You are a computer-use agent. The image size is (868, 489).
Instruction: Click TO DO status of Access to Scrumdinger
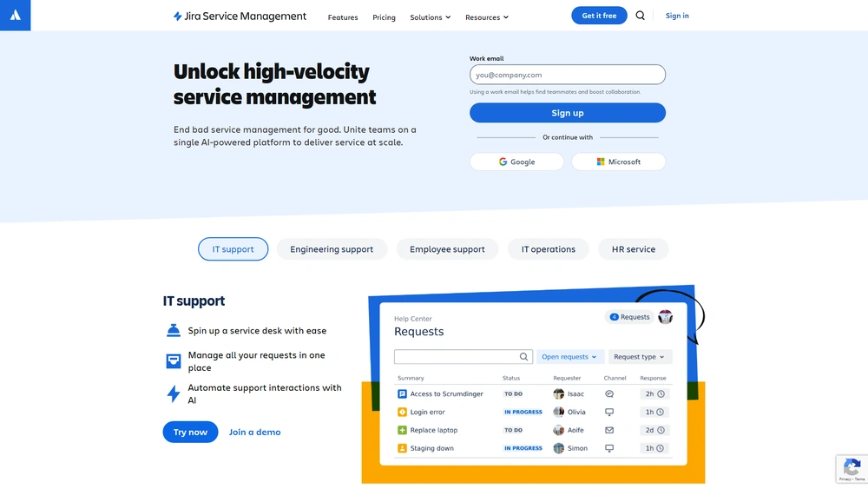pos(513,393)
